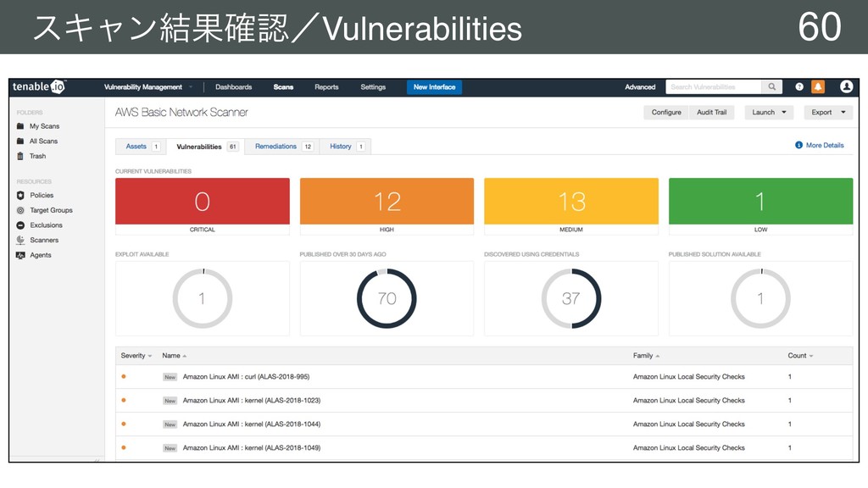868x488 pixels.
Task: Open the orange notifications bell
Action: coord(818,87)
